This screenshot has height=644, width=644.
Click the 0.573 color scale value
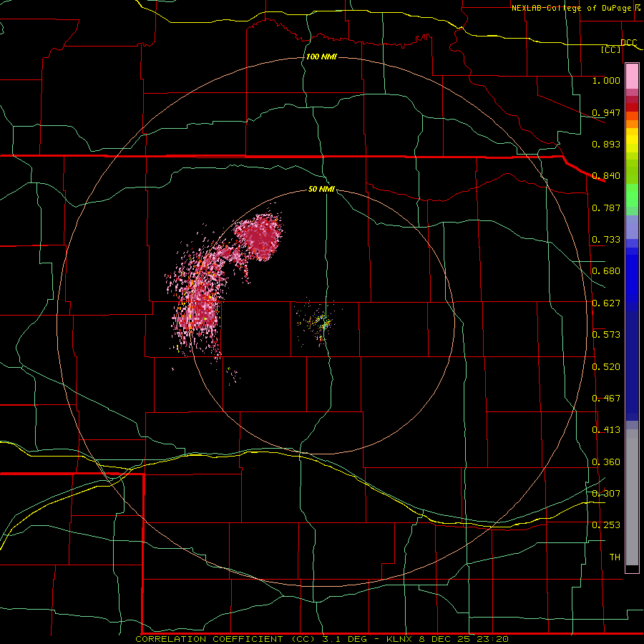[x=606, y=335]
